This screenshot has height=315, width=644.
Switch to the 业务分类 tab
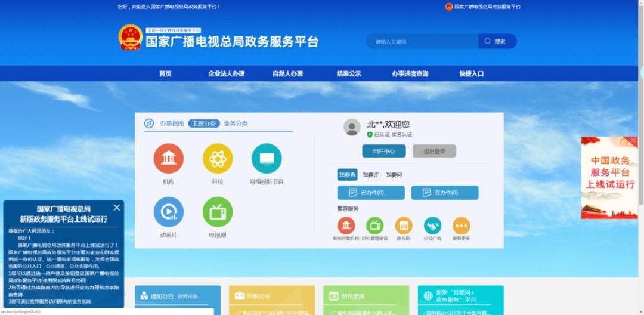point(236,123)
